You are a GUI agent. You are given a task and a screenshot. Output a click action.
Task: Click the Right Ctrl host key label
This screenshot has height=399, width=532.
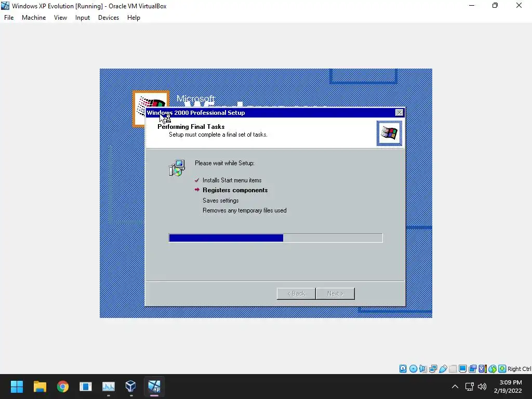coord(519,369)
